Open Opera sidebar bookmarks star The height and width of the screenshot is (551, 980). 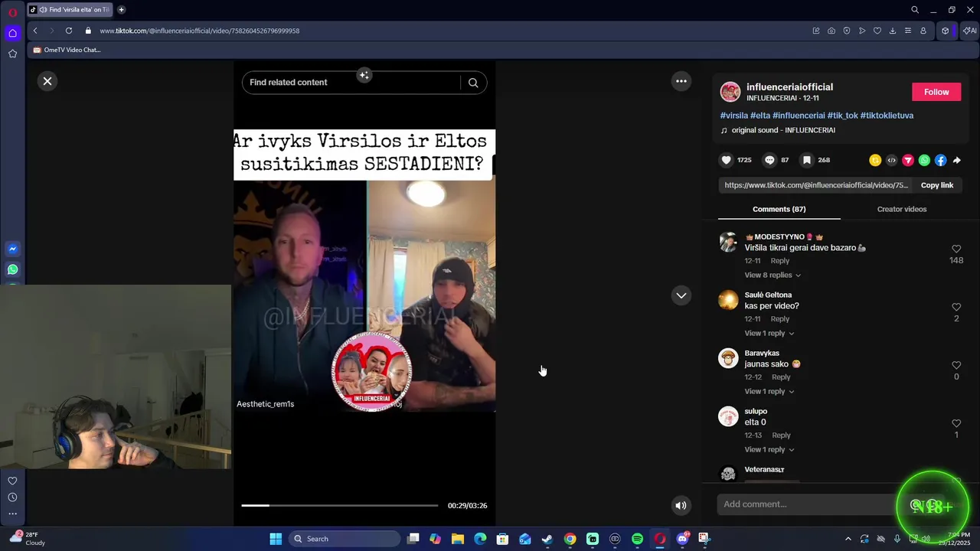click(x=12, y=54)
